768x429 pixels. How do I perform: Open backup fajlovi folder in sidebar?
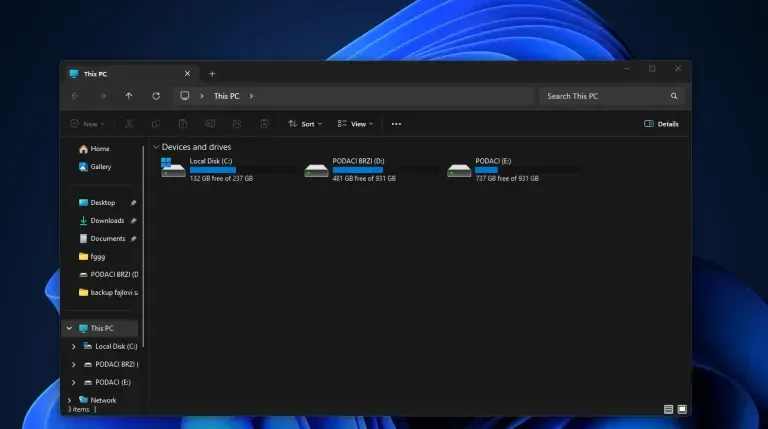click(x=108, y=292)
